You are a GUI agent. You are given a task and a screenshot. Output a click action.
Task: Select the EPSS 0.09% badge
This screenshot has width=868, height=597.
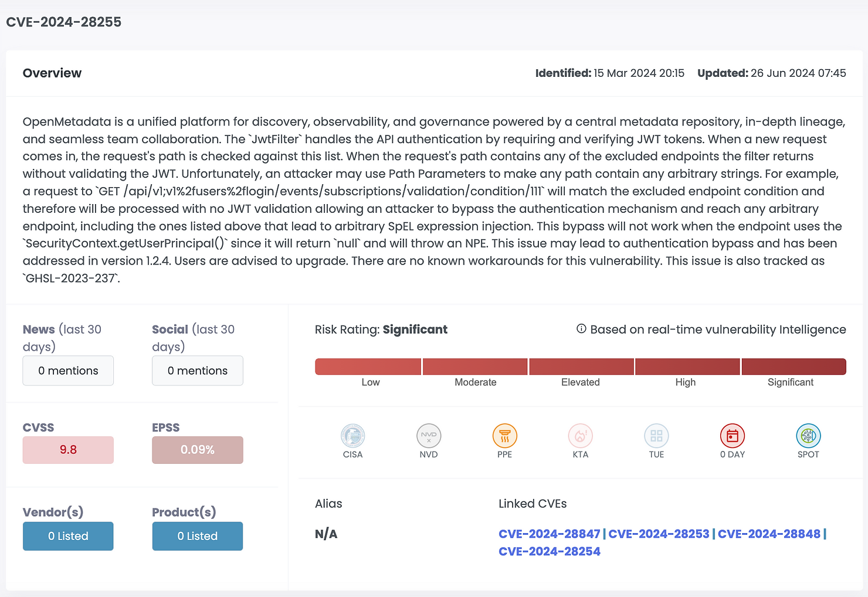(197, 450)
